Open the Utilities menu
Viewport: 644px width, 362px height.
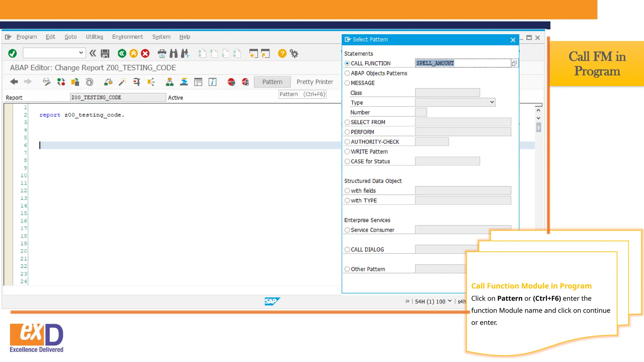point(94,37)
